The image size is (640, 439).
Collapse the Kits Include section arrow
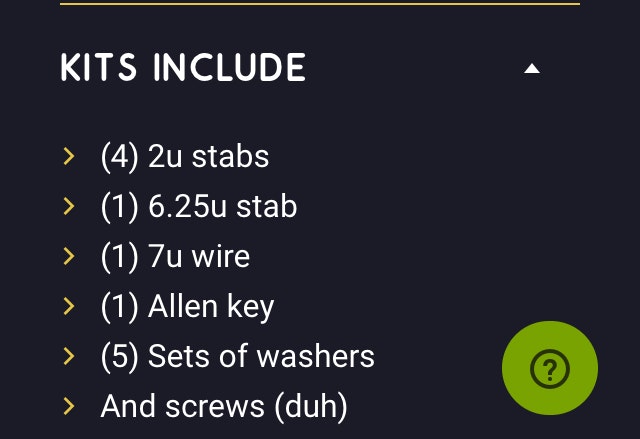coord(532,69)
